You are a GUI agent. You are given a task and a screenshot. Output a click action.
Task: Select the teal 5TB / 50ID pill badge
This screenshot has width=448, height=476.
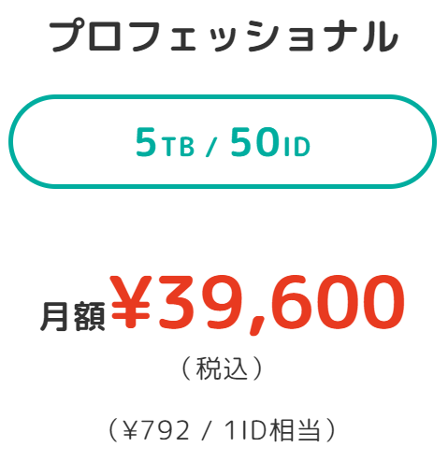click(223, 141)
